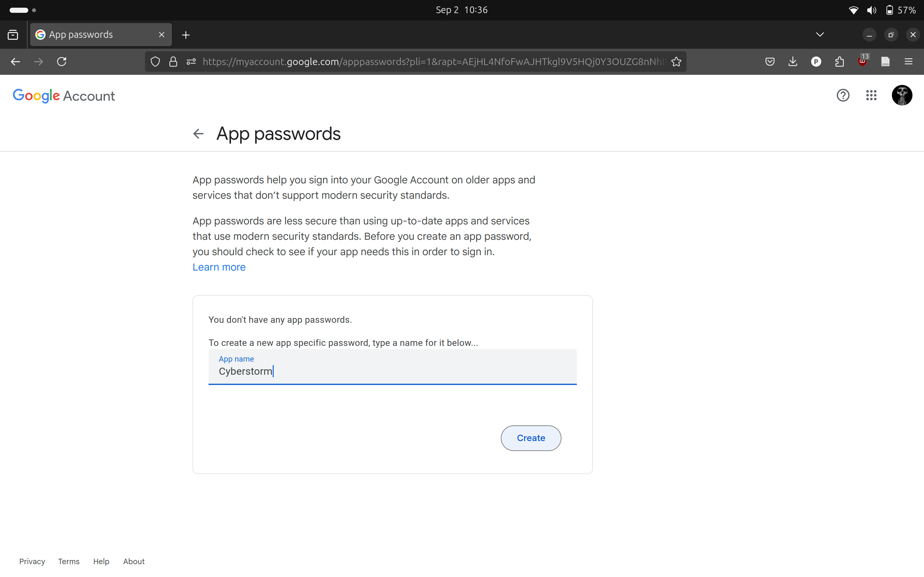
Task: Click the browser tab list dropdown arrow
Action: (x=819, y=35)
